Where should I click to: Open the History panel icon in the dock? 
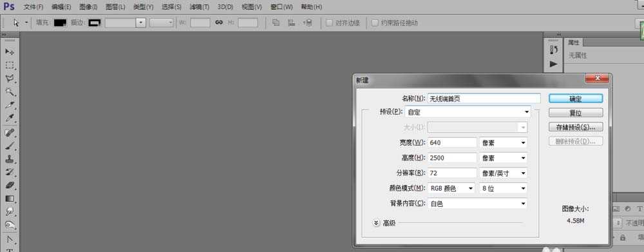pos(553,50)
